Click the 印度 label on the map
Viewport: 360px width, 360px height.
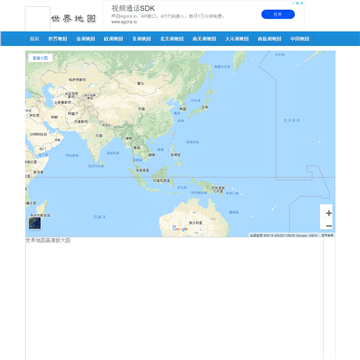click(x=99, y=136)
